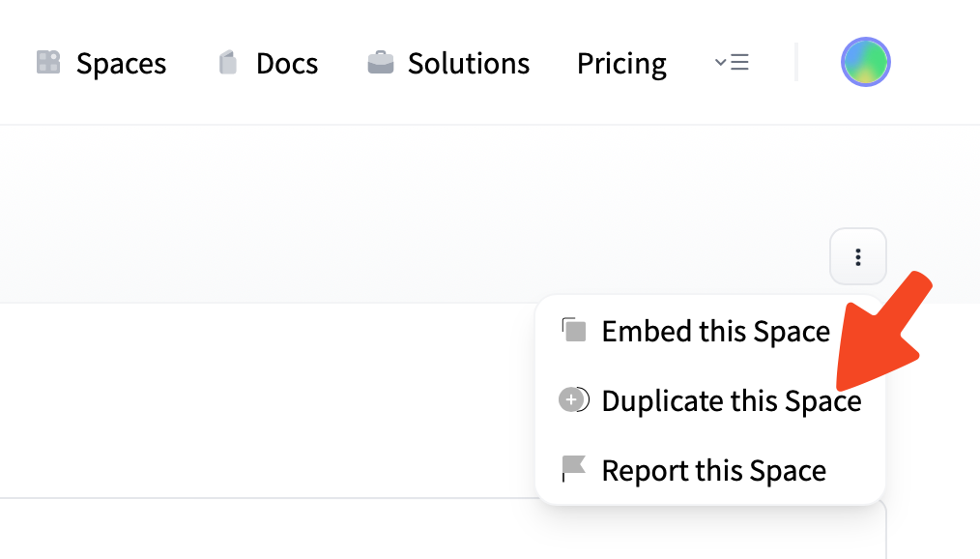Click the three-dot Space options button

tap(857, 257)
